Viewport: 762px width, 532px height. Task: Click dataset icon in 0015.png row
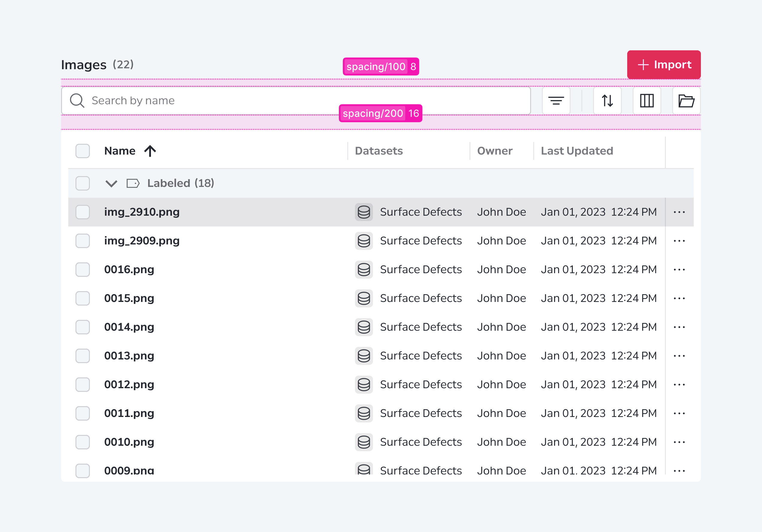click(364, 298)
